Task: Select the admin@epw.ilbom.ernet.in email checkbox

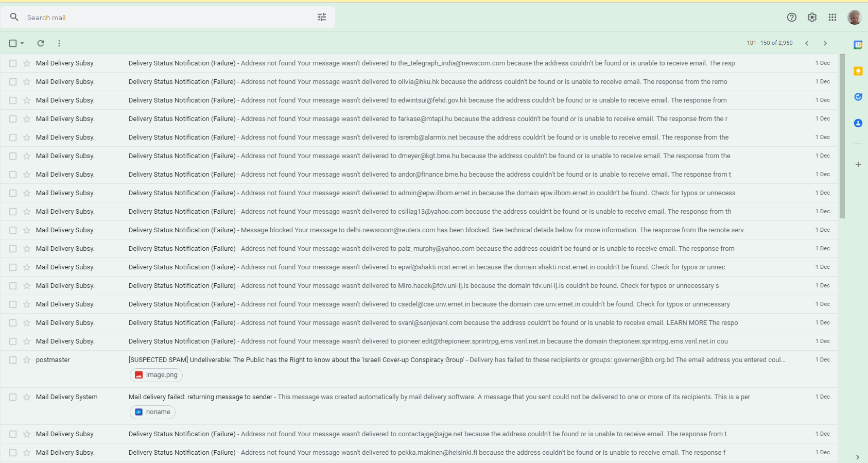Action: coord(13,193)
